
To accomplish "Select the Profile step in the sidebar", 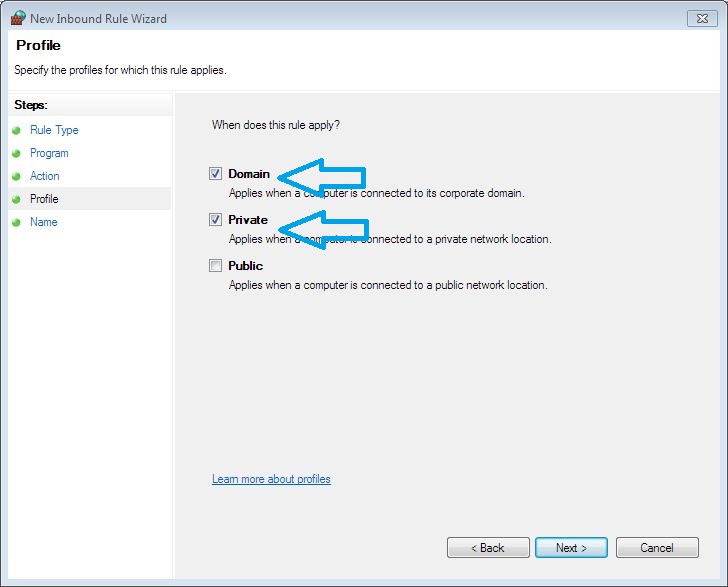I will [44, 199].
